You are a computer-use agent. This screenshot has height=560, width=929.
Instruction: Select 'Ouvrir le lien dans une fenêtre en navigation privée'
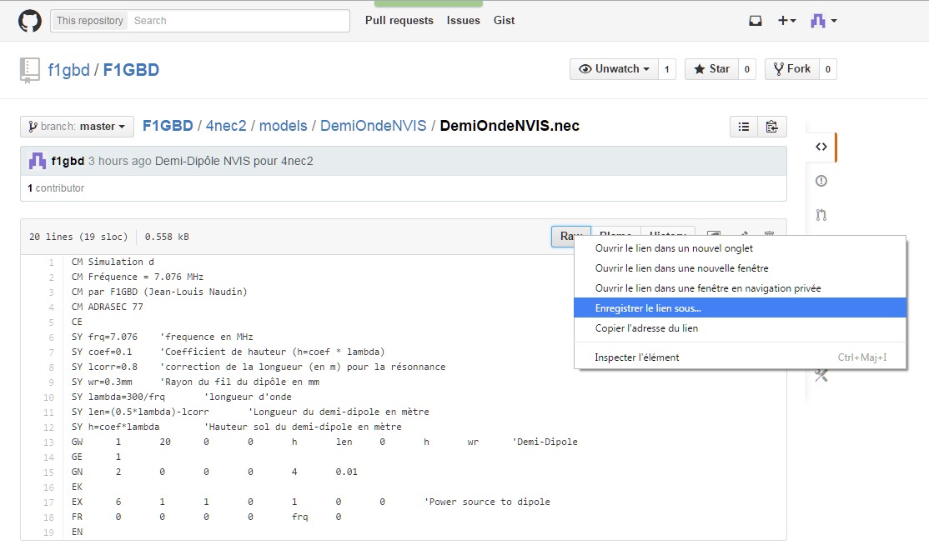[740, 288]
